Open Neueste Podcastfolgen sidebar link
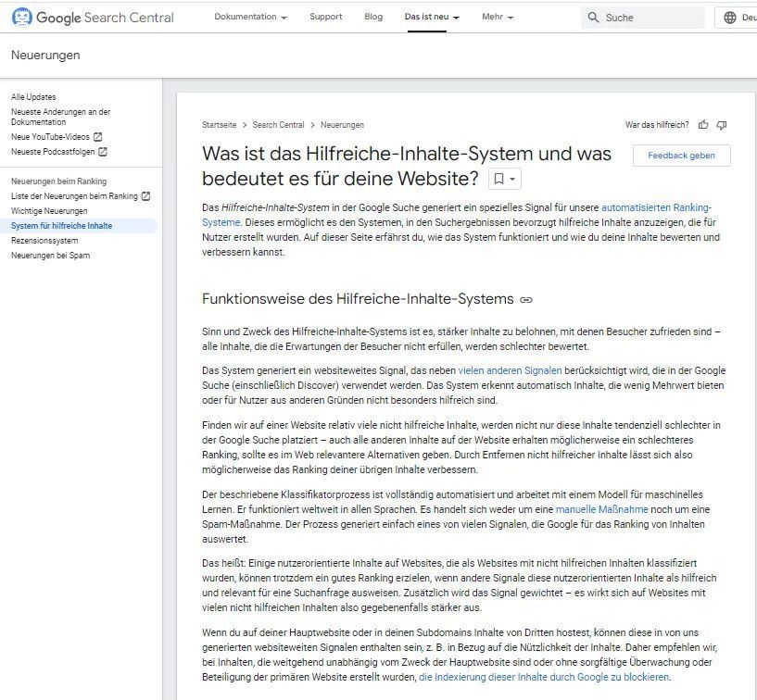Screen dimensions: 757x700 point(53,152)
